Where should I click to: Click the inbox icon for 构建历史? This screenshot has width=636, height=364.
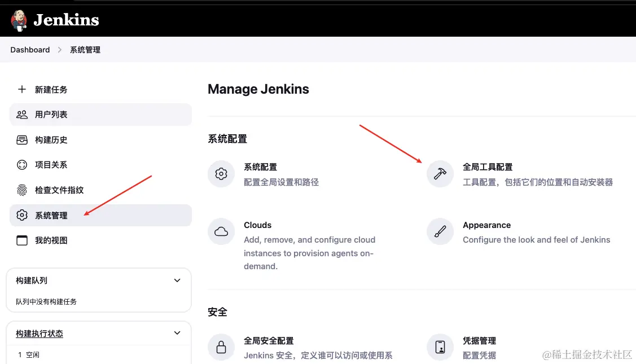click(x=22, y=140)
